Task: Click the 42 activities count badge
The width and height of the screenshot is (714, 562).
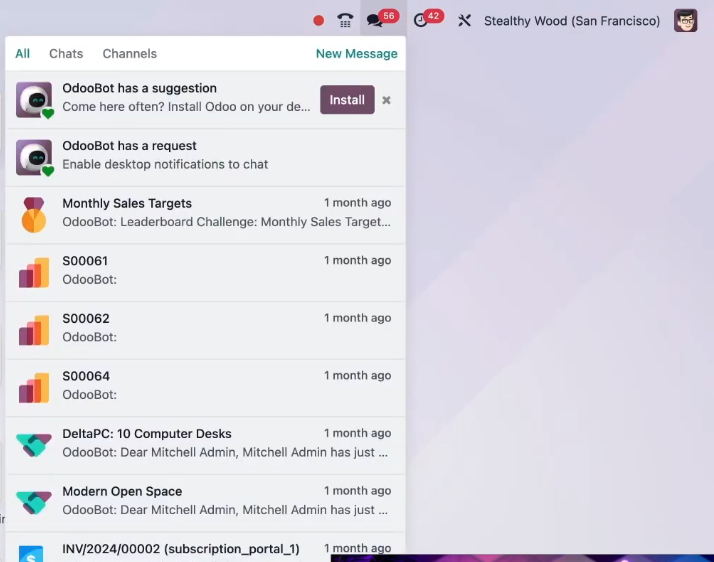Action: point(433,16)
